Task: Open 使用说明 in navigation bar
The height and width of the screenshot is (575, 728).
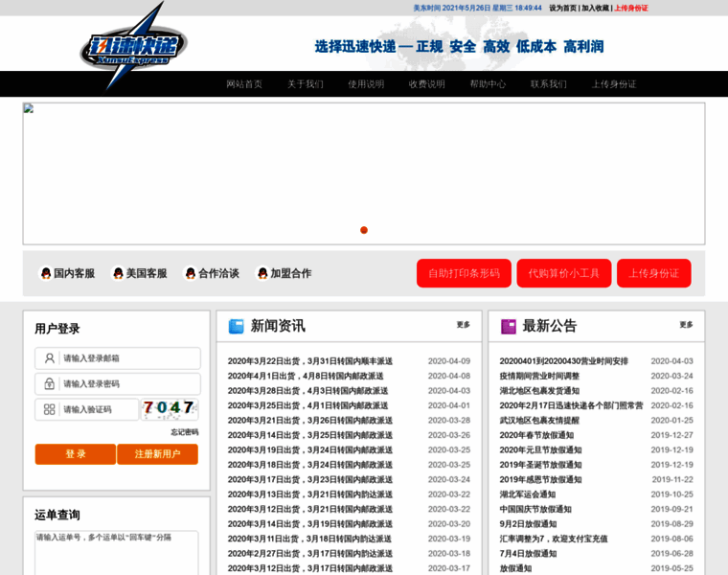Action: point(366,84)
